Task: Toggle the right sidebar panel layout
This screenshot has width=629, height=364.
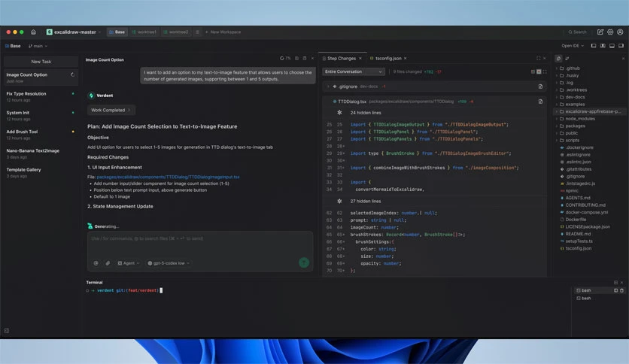Action: (x=621, y=46)
